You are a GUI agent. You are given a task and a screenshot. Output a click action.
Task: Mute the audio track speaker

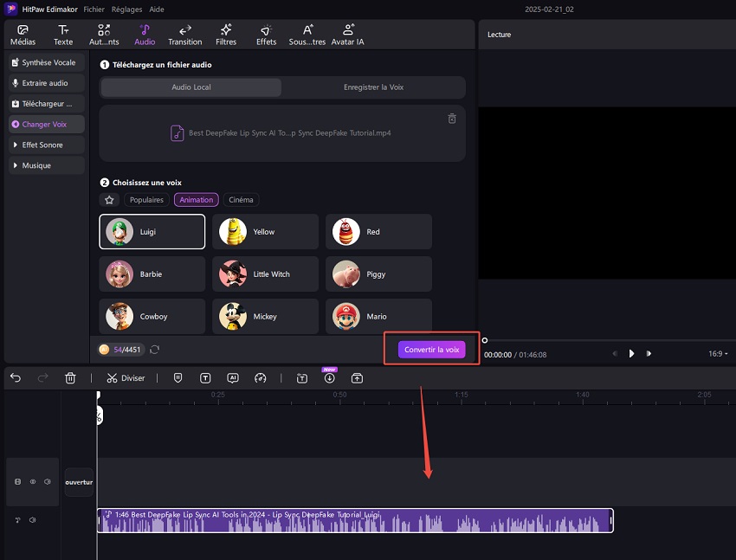click(33, 520)
